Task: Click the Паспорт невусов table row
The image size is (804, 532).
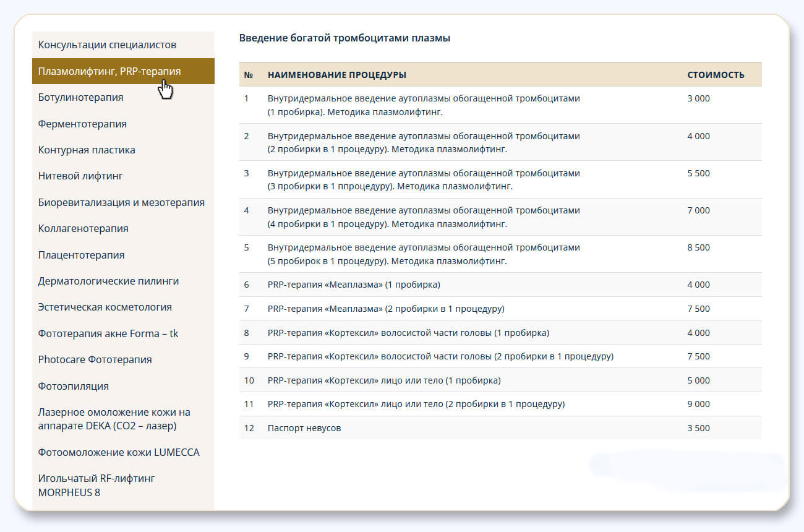Action: [x=304, y=428]
